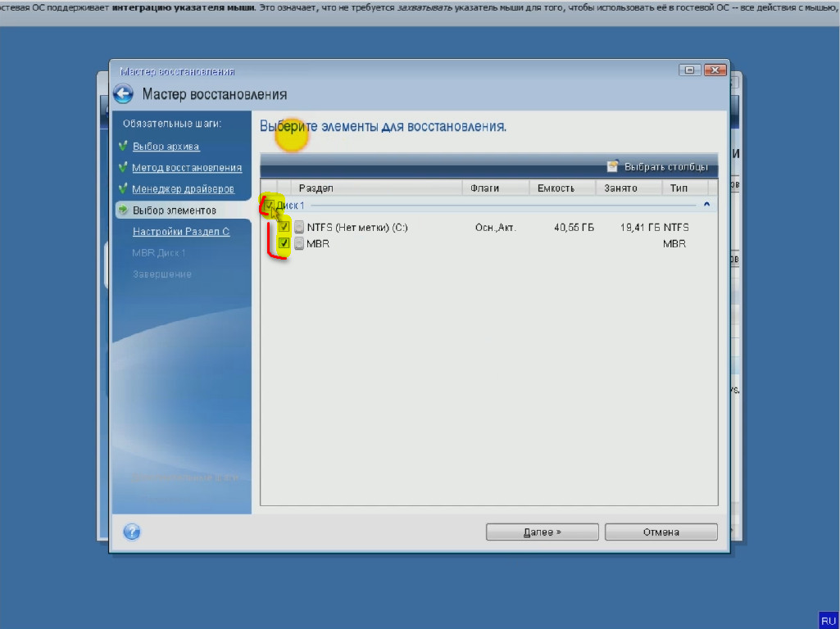840x629 pixels.
Task: Click the Выбрать столбцы columns icon
Action: pyautogui.click(x=612, y=166)
